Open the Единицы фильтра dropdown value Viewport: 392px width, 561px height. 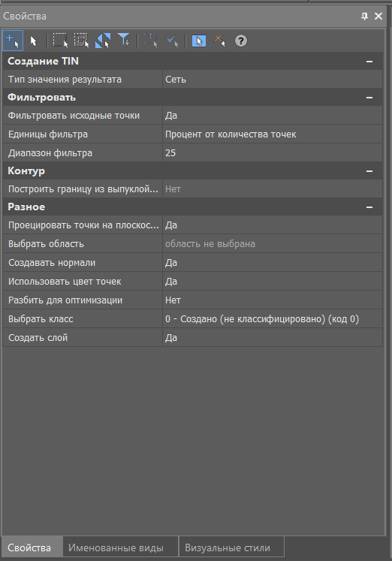272,134
